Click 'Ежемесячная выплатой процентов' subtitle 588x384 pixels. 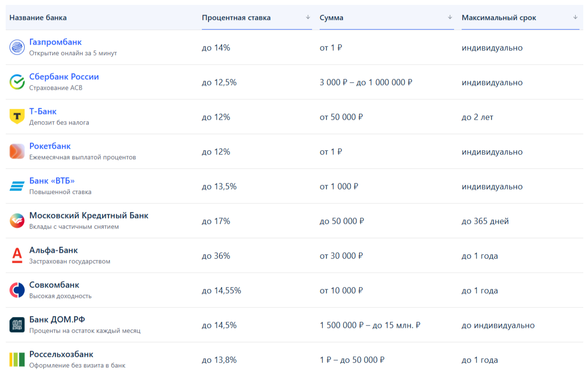tap(83, 157)
